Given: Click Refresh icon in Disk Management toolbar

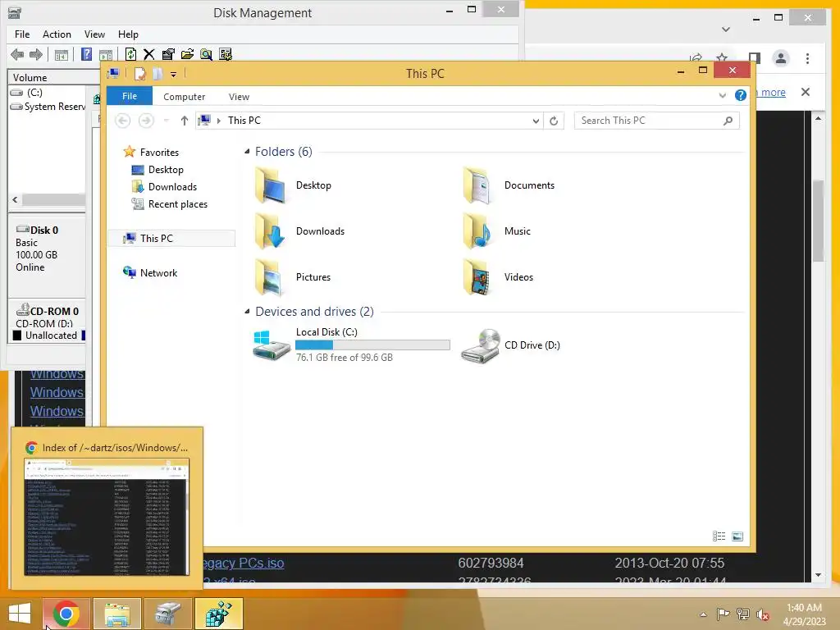Looking at the screenshot, I should 130,54.
